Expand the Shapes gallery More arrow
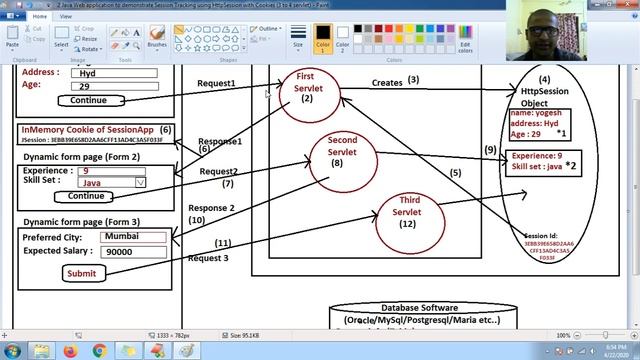The image size is (640, 360). [x=244, y=48]
